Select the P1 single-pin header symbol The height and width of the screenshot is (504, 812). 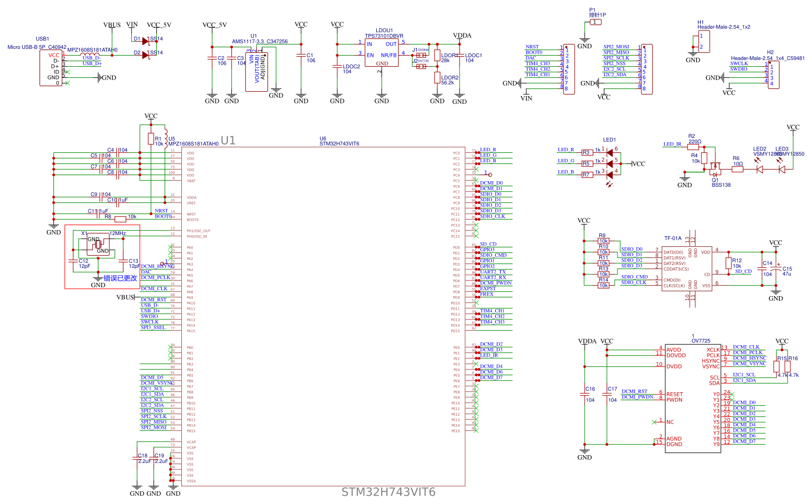596,22
